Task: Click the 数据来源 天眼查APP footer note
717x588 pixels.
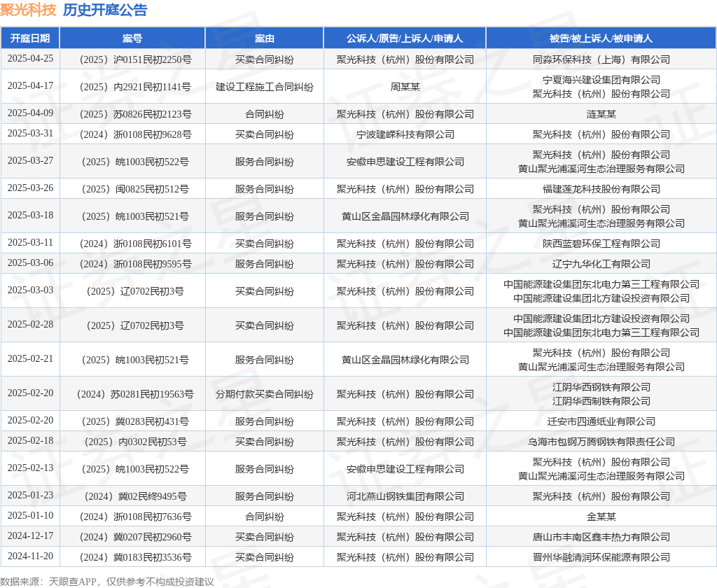Action: [x=107, y=582]
